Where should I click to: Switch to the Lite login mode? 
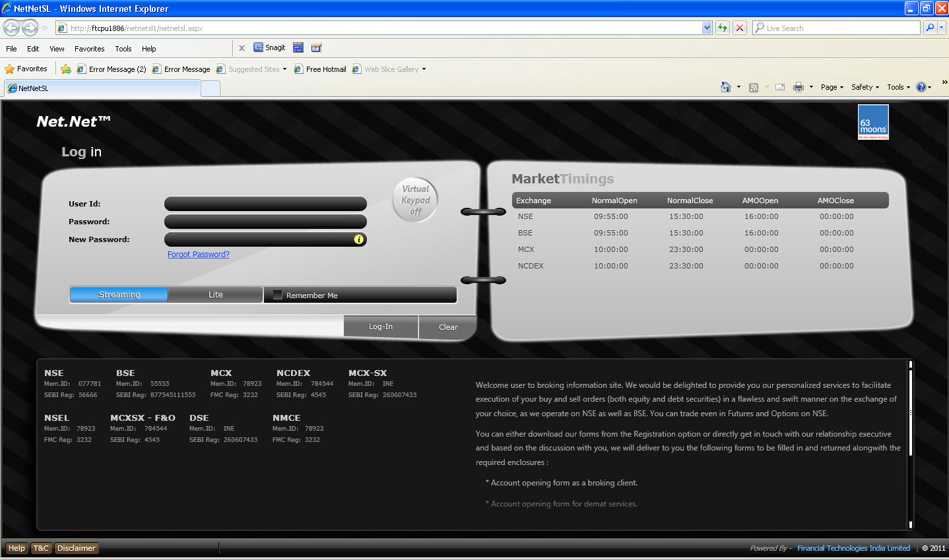(x=215, y=294)
